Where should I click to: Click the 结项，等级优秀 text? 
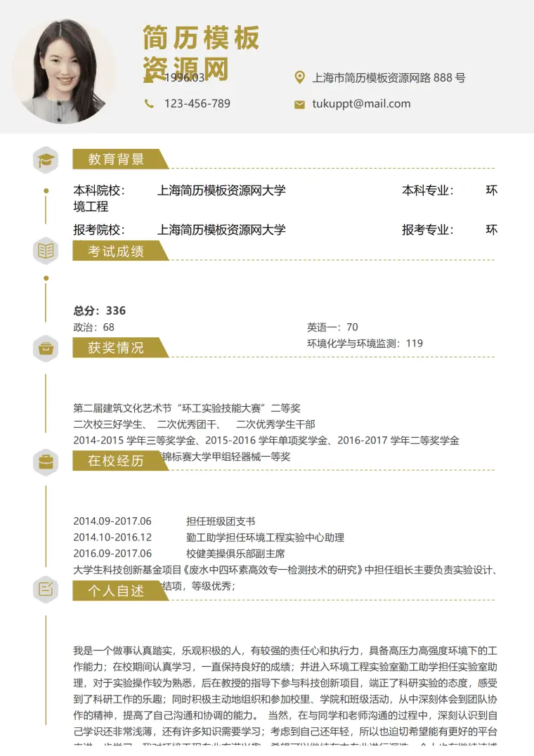coord(199,586)
